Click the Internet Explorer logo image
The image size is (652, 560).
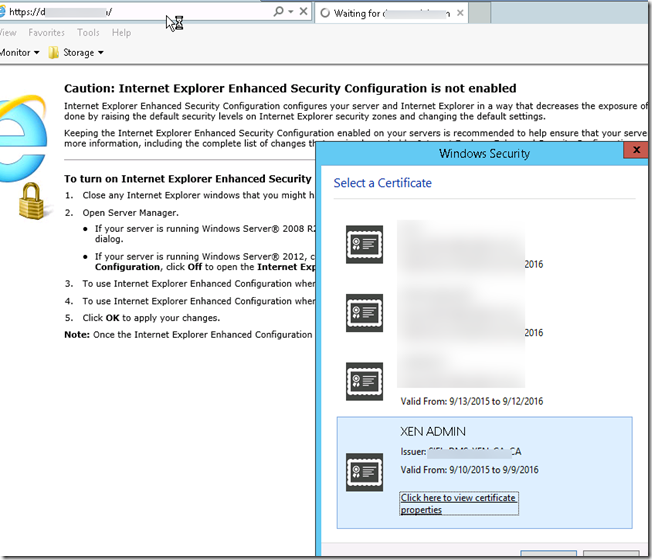(23, 138)
